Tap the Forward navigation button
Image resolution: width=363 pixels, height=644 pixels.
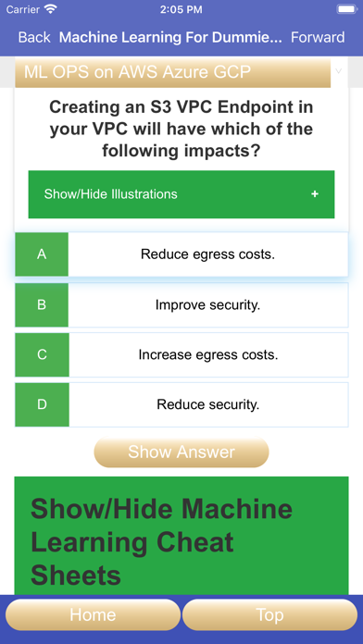[318, 37]
